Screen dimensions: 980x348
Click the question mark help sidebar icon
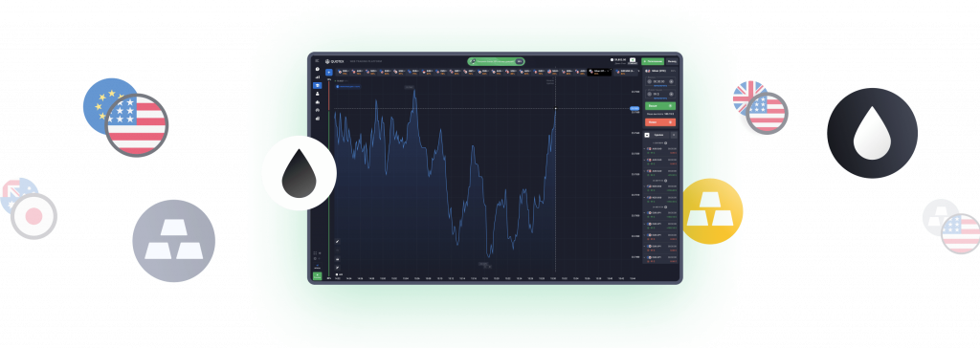pyautogui.click(x=318, y=69)
